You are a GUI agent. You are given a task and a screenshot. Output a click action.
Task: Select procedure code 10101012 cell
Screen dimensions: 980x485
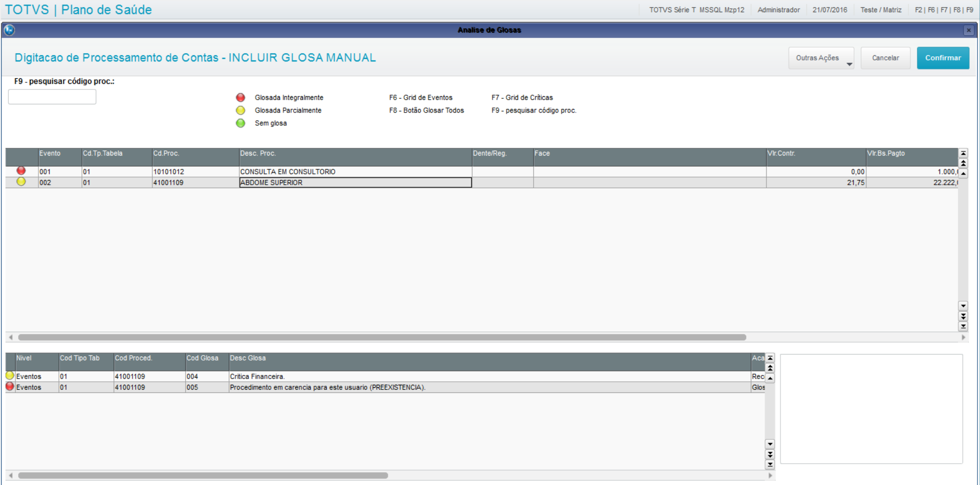click(195, 172)
